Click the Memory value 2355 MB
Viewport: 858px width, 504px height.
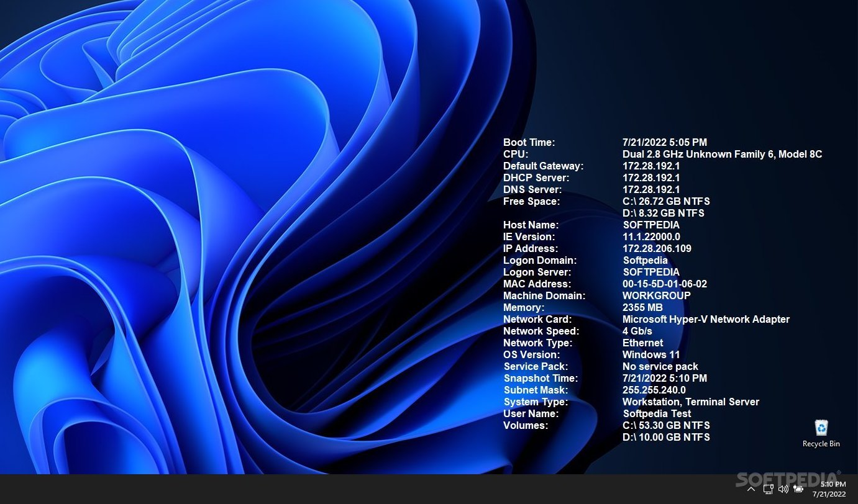tap(642, 307)
